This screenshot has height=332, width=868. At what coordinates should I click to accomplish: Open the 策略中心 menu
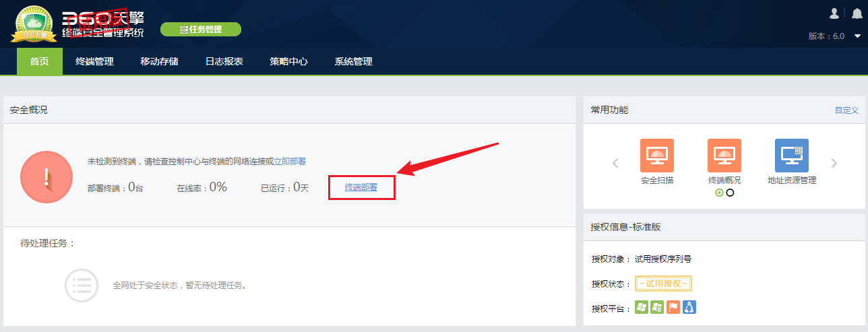click(288, 61)
